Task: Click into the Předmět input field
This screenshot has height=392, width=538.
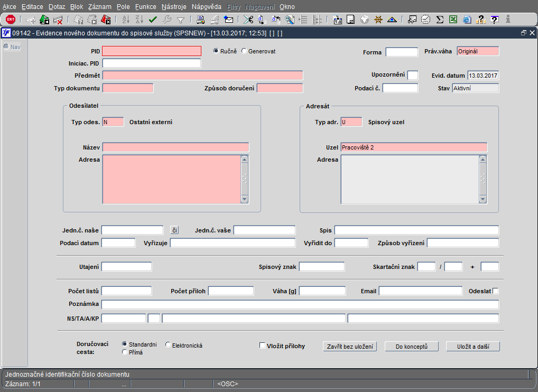Action: (202, 76)
